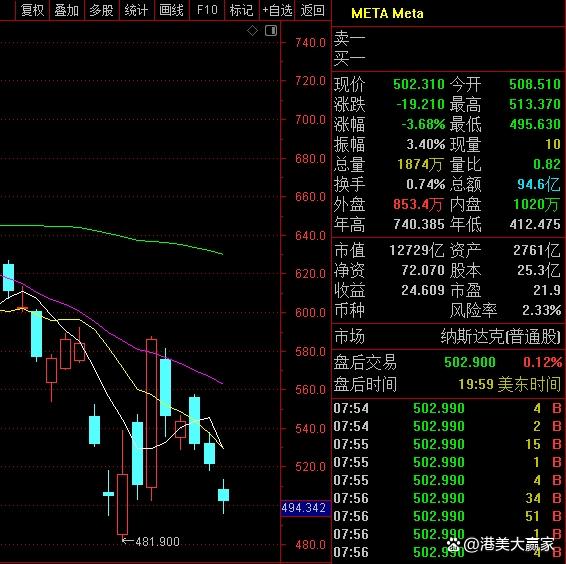Toggle the panel layout icon above the chart
Image resolution: width=566 pixels, height=564 pixels.
tap(271, 31)
